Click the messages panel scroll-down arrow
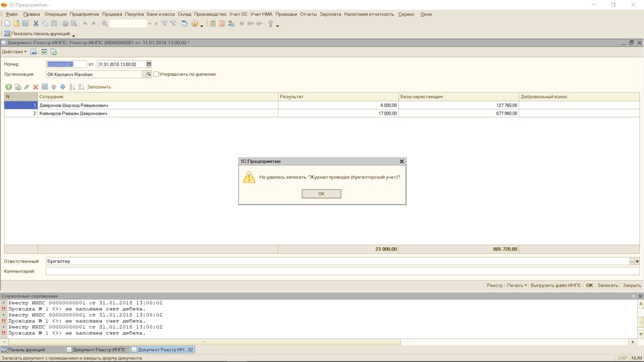644x362 pixels. coord(640,334)
